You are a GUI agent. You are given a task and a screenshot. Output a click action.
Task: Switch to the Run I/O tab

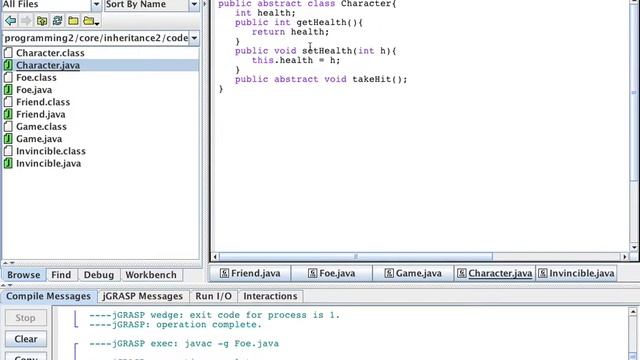(x=213, y=296)
